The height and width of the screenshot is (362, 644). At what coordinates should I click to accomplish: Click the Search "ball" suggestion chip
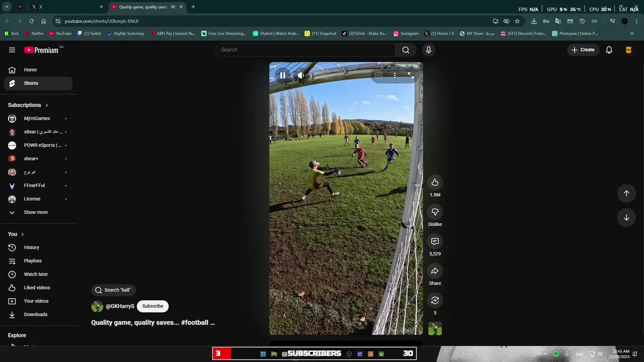click(x=113, y=290)
